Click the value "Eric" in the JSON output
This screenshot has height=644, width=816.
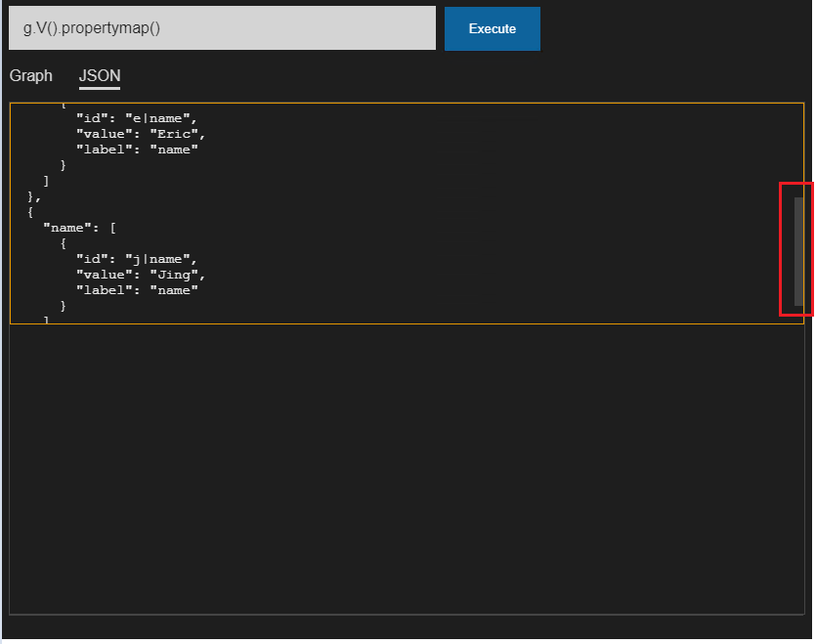tap(174, 133)
